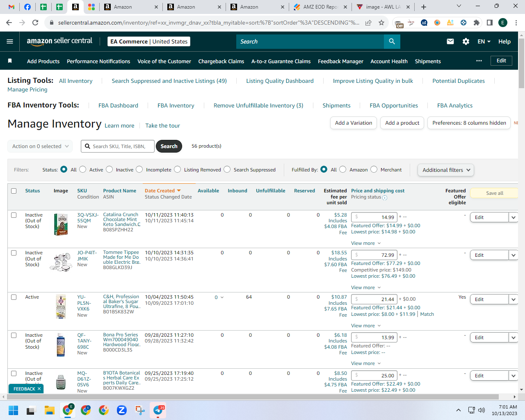Open the Seller Central hamburger menu

click(10, 41)
